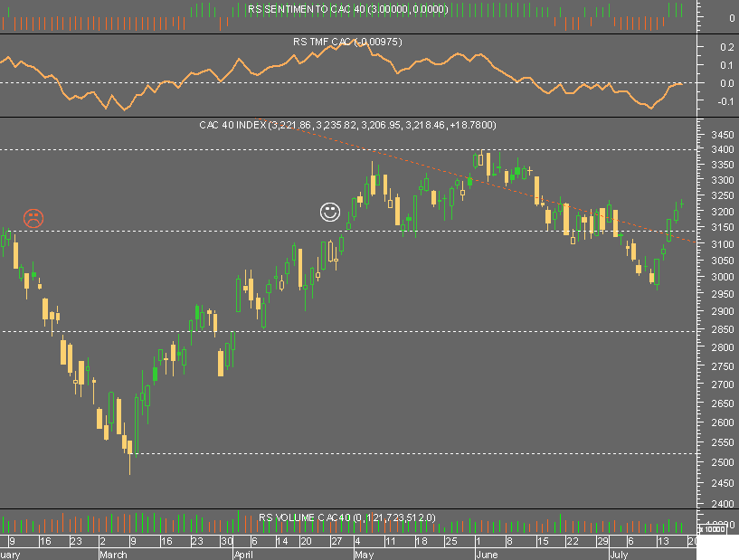
Task: Click the red sad face symbol
Action: coord(33,218)
